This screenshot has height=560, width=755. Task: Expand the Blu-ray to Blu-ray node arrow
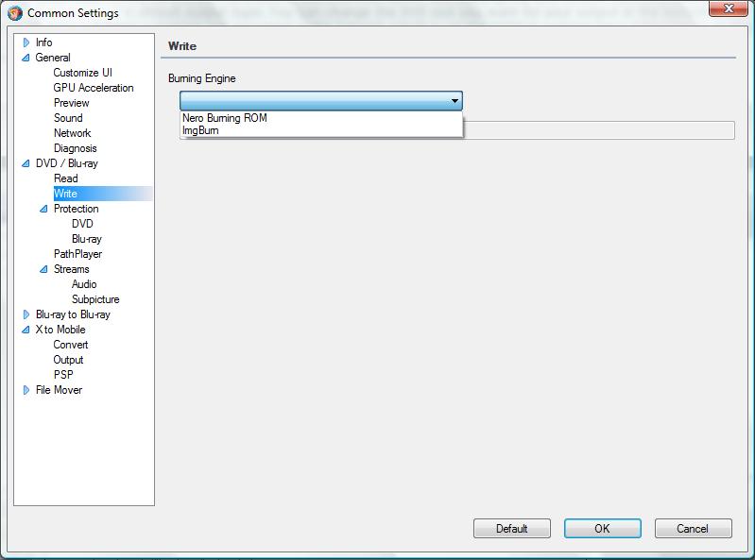click(x=26, y=314)
